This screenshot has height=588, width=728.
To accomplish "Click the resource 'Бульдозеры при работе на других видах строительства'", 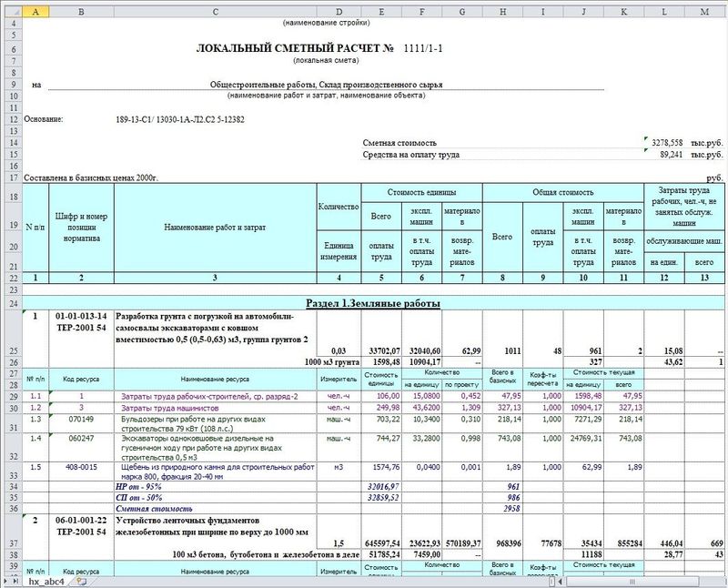I will pyautogui.click(x=194, y=424).
